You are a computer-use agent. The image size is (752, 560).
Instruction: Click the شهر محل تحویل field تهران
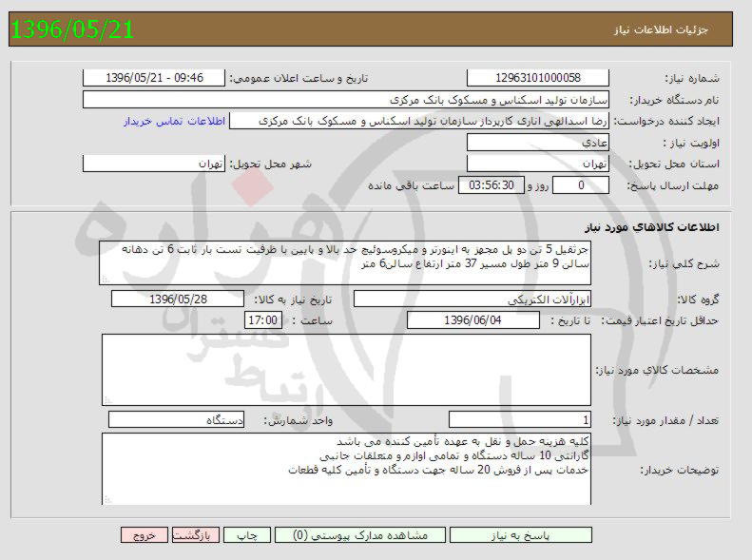pyautogui.click(x=154, y=164)
